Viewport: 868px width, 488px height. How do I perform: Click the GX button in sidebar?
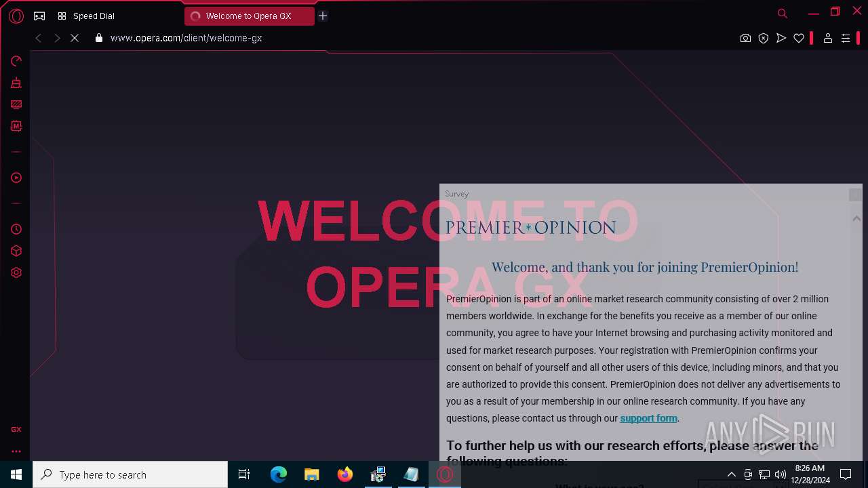(x=16, y=429)
